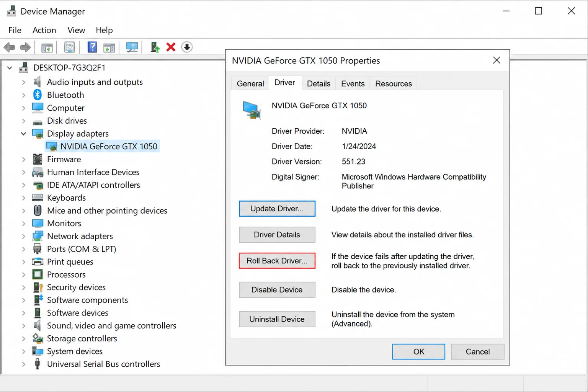The image size is (588, 392).
Task: Open the File menu
Action: (15, 30)
